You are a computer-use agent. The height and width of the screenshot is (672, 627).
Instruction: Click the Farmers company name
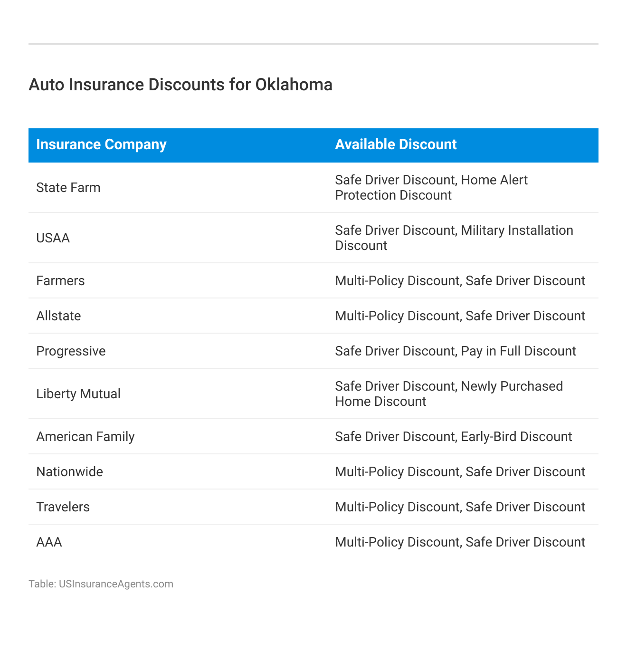[60, 281]
